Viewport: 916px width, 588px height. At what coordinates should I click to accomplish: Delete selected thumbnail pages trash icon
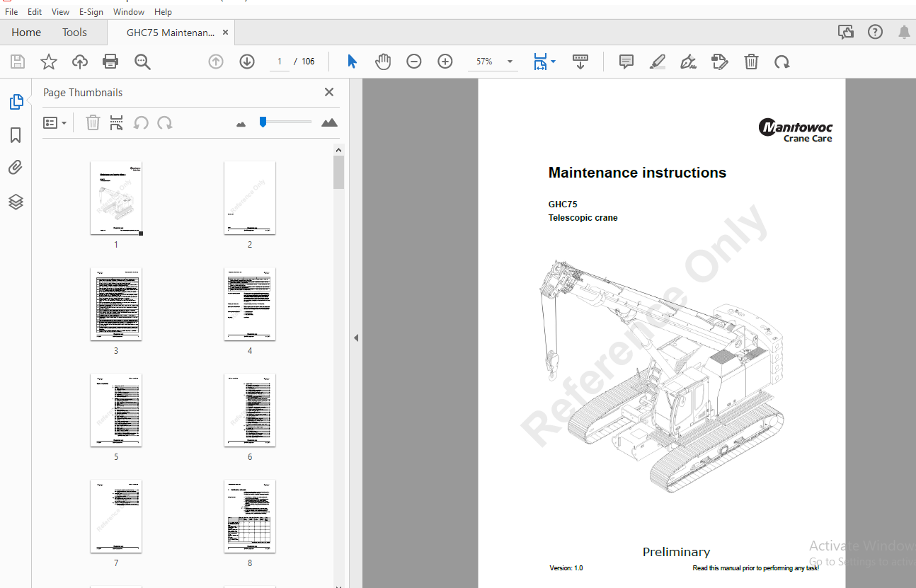pos(93,123)
